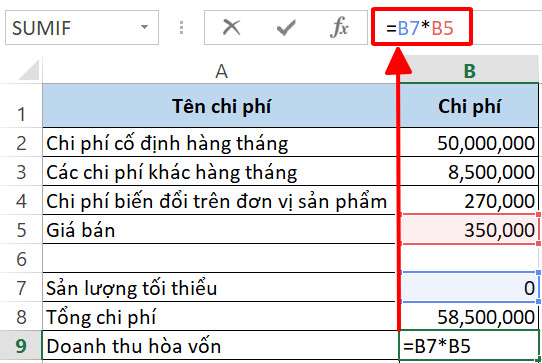
Task: Select the 'Tổng chi phí' cell
Action: click(221, 316)
